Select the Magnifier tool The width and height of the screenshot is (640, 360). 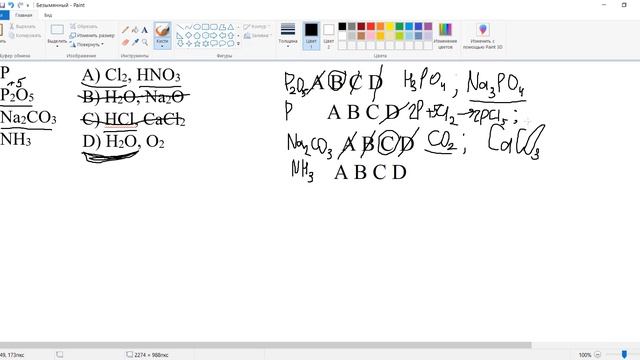tap(144, 42)
